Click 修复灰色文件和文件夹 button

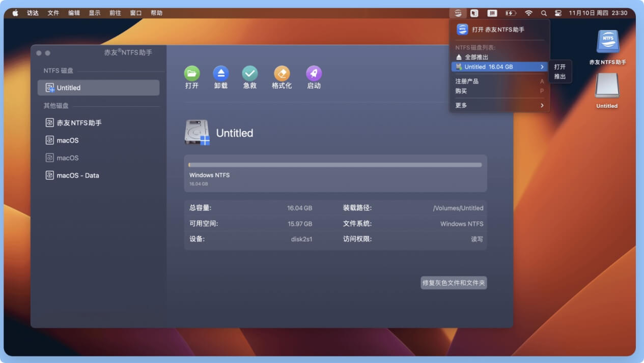coord(454,283)
